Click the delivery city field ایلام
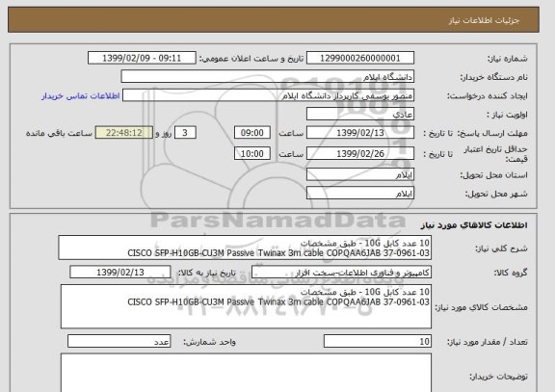Screen dimensions: 555x392 (360, 194)
